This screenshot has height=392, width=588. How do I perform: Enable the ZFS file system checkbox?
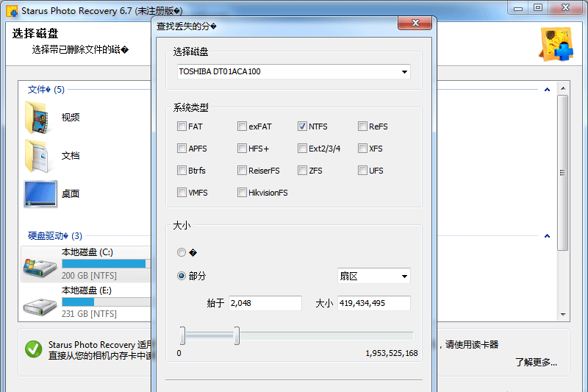pyautogui.click(x=302, y=171)
